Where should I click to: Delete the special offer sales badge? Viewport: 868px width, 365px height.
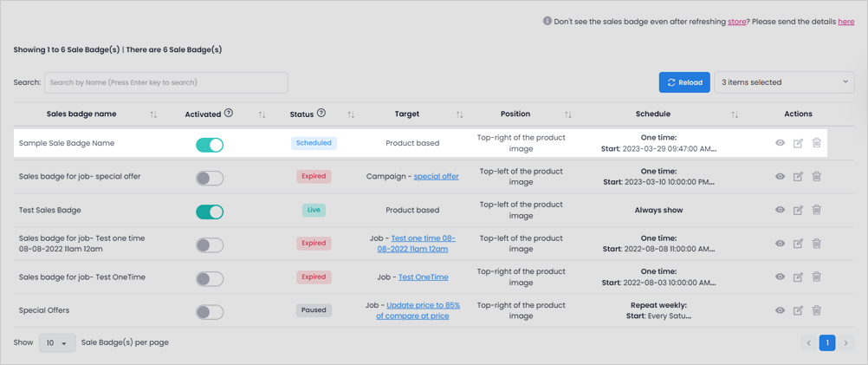(x=816, y=177)
